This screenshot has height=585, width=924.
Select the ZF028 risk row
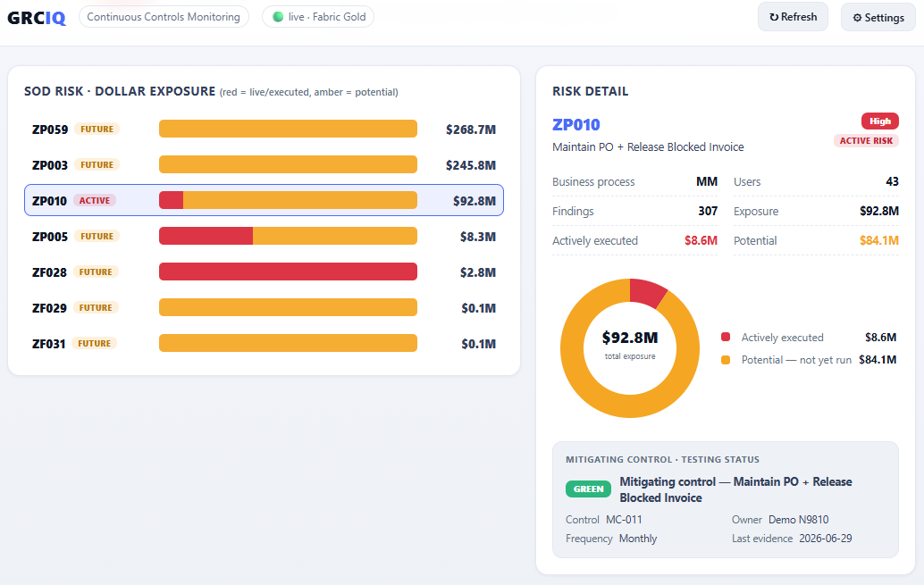(264, 272)
